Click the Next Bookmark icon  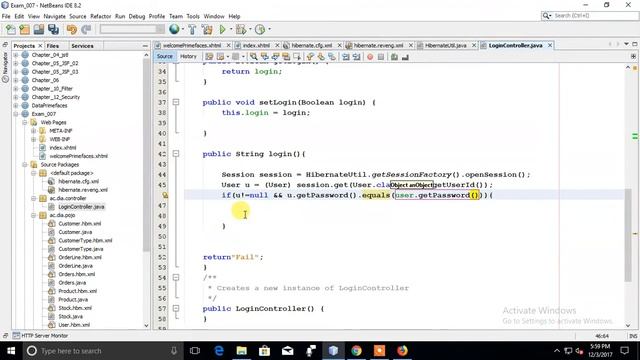point(321,57)
